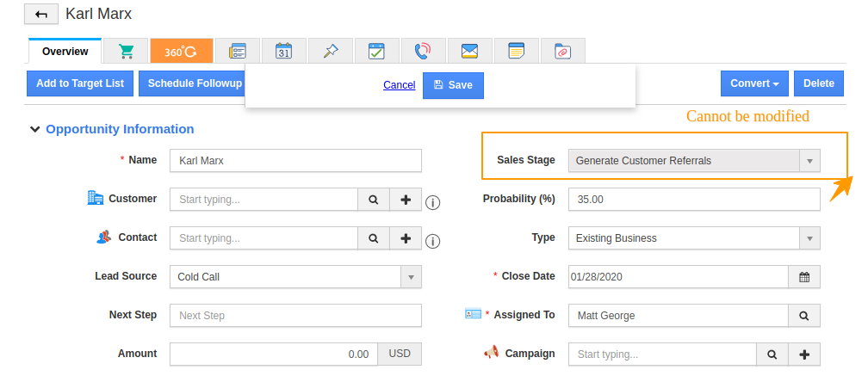Go back using the arrow button

(x=41, y=15)
